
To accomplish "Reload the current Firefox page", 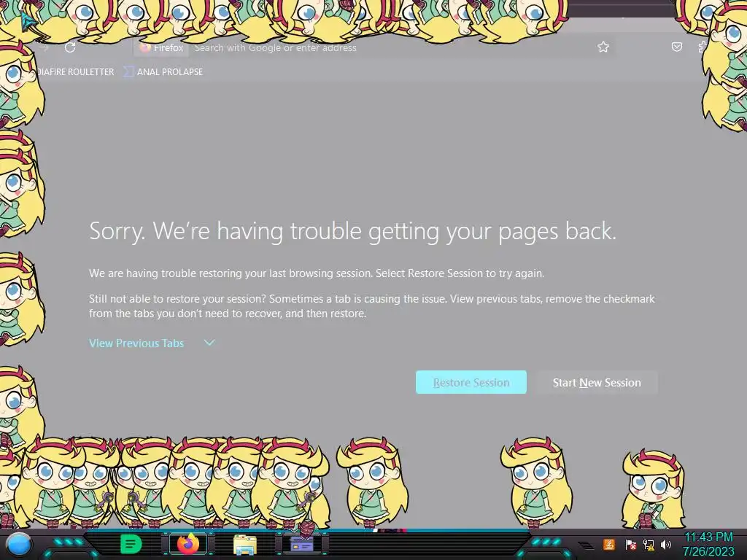I will click(70, 47).
